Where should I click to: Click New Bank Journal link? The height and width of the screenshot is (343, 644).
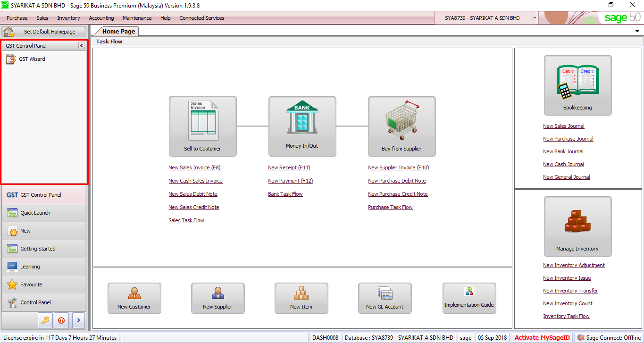[563, 151]
